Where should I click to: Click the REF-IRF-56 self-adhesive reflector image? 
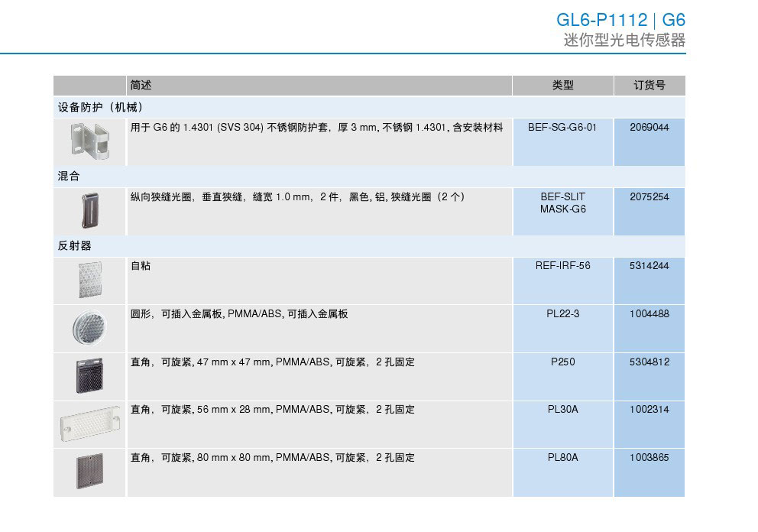[x=90, y=280]
